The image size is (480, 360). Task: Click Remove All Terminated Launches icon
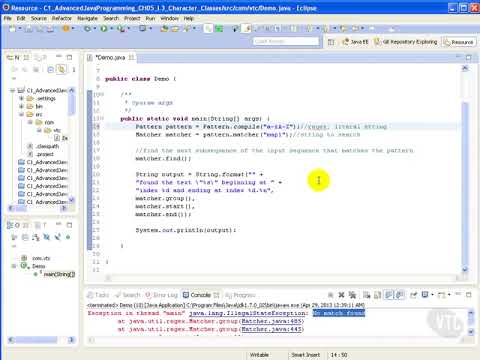click(x=352, y=295)
